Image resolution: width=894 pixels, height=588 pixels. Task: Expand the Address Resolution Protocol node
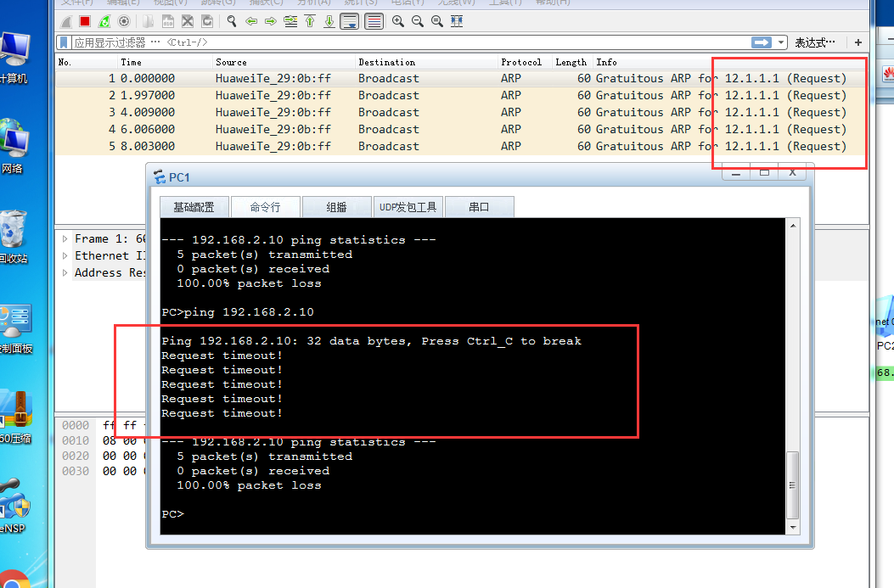pos(65,273)
